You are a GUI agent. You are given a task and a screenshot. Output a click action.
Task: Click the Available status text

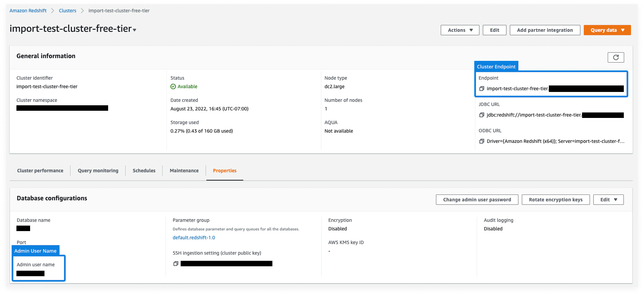pyautogui.click(x=188, y=86)
